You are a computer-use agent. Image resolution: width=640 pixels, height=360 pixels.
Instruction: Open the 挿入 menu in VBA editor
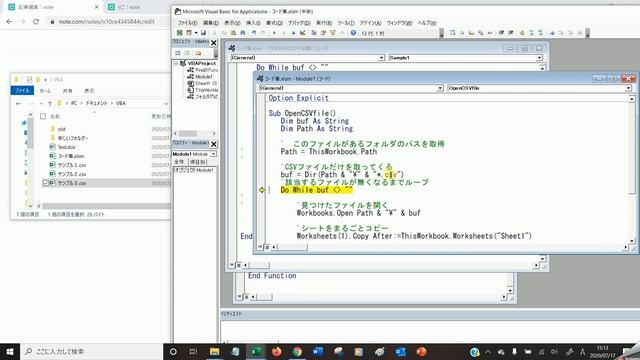coord(253,23)
